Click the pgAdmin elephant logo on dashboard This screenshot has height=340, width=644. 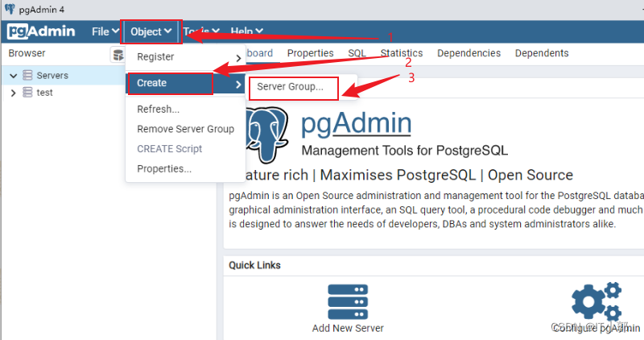(x=266, y=135)
